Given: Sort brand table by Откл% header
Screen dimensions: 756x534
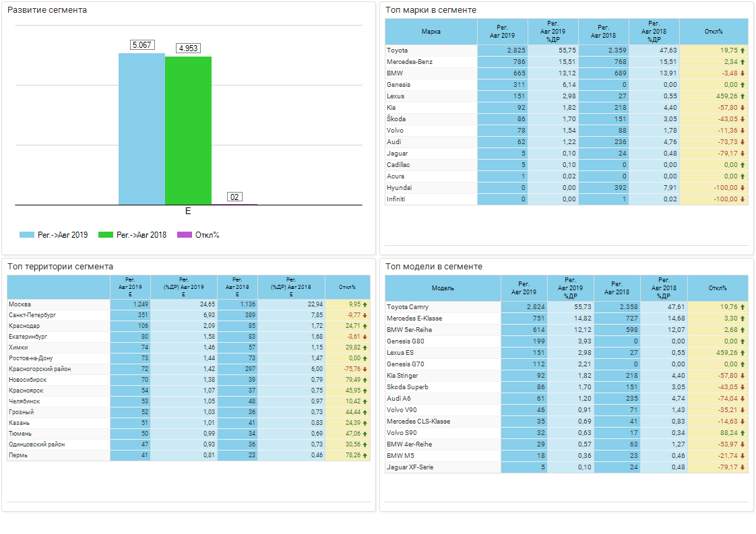Looking at the screenshot, I should coord(714,32).
